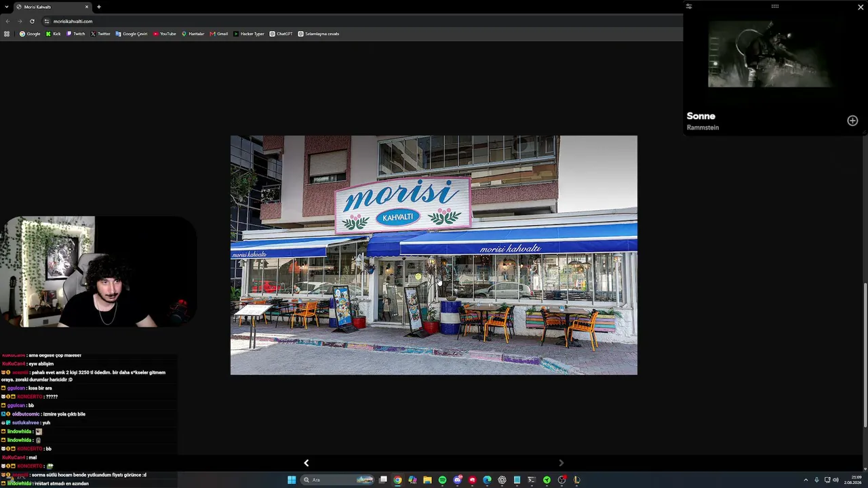Open a new browser tab
The image size is (868, 488).
point(99,7)
